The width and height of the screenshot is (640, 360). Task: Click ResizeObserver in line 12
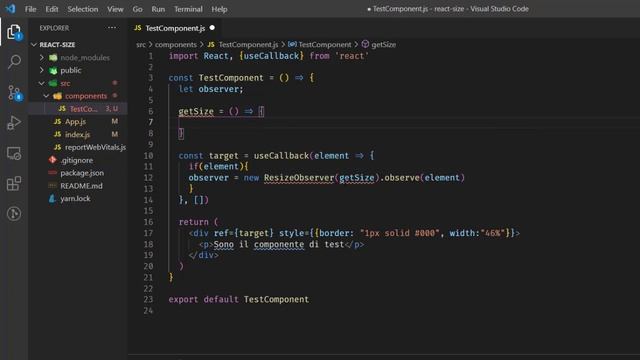click(x=299, y=178)
